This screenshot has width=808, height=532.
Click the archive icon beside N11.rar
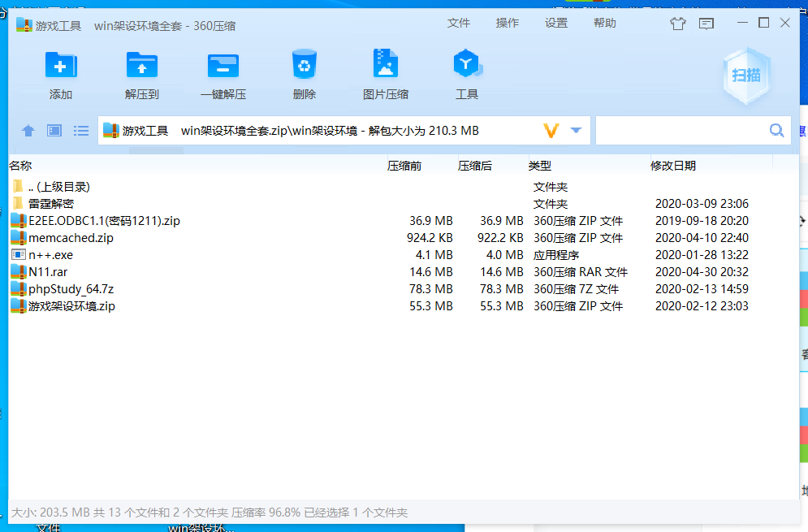(x=19, y=271)
